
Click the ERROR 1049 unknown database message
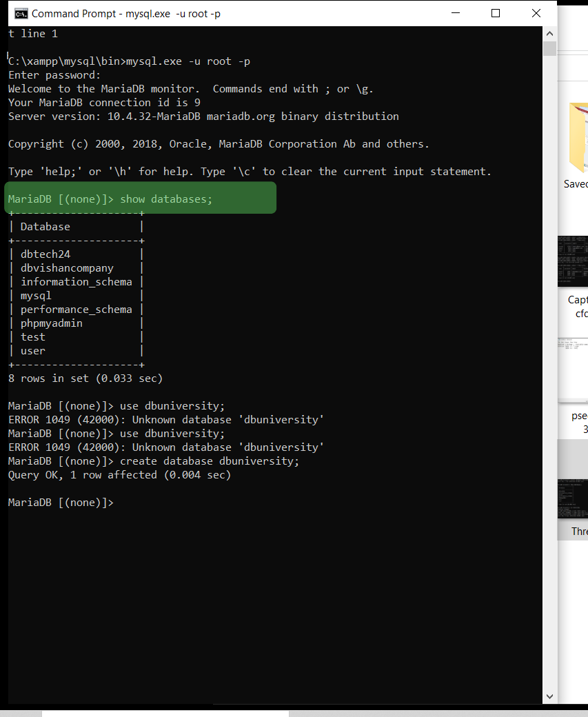click(165, 419)
